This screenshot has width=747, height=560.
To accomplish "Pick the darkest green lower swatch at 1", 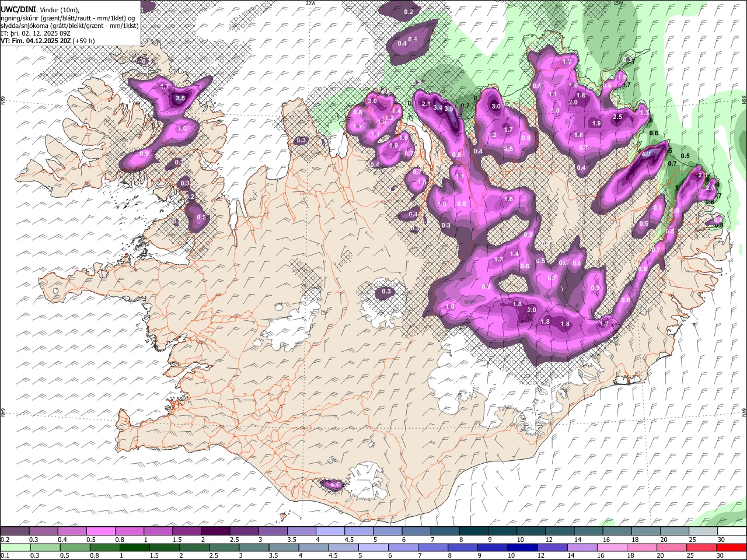I will click(134, 547).
